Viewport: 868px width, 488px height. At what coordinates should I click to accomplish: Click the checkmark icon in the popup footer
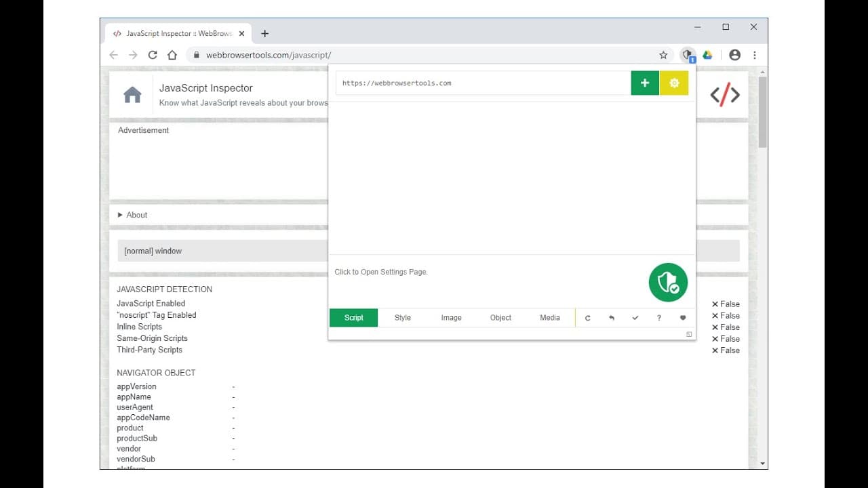click(635, 318)
